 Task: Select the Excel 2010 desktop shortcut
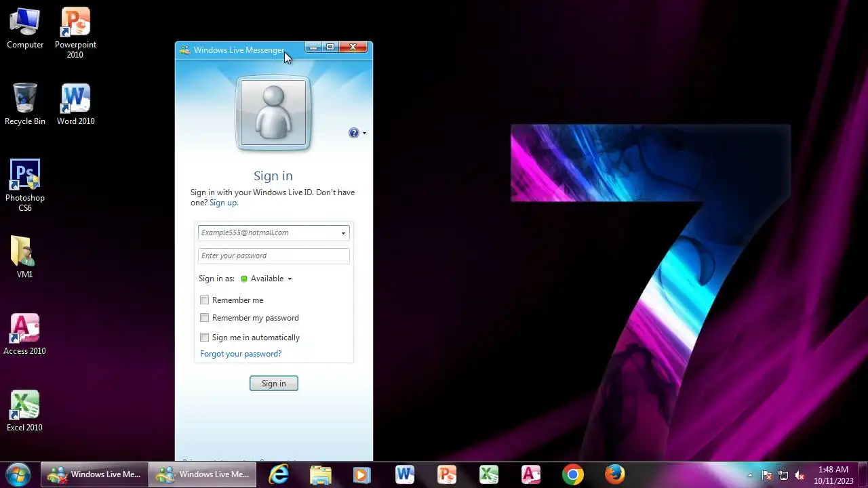click(25, 411)
